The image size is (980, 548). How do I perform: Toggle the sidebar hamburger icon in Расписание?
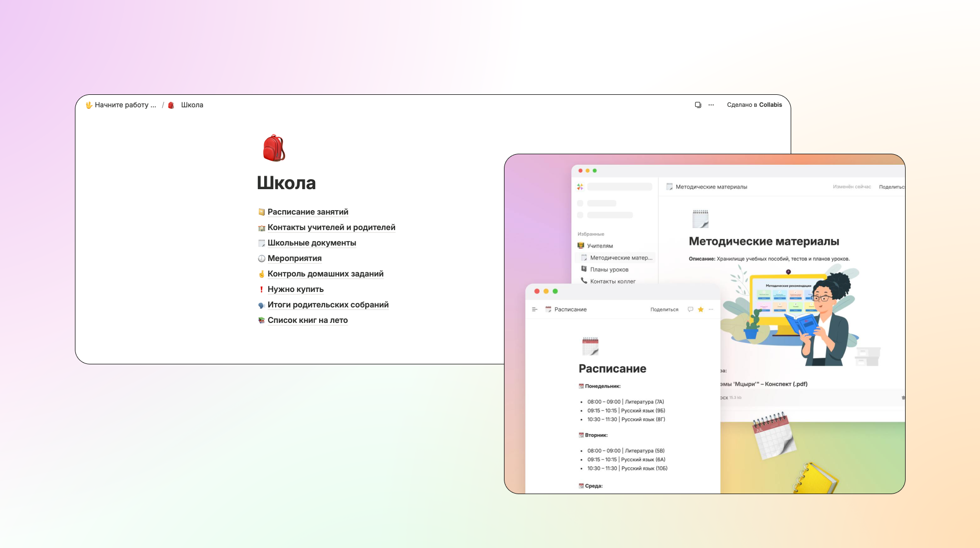pos(534,309)
